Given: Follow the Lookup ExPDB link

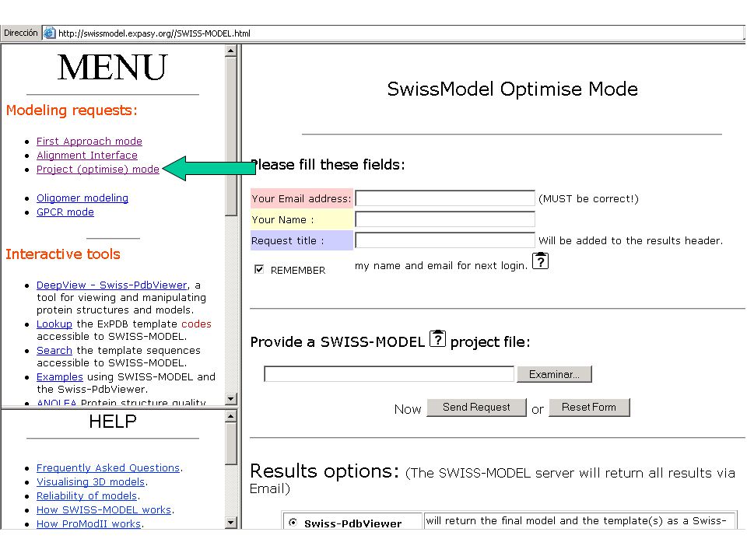Looking at the screenshot, I should pos(54,324).
